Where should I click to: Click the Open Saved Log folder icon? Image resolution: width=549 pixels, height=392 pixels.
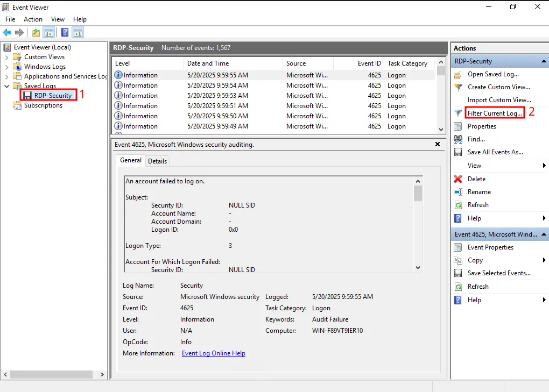click(457, 75)
